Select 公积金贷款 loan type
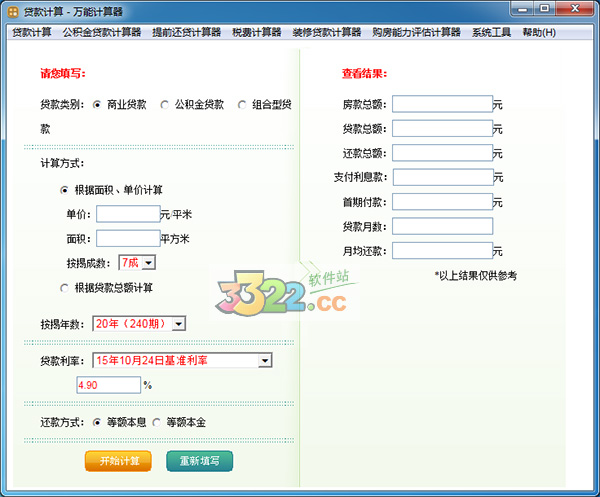The image size is (600, 497). click(x=165, y=105)
